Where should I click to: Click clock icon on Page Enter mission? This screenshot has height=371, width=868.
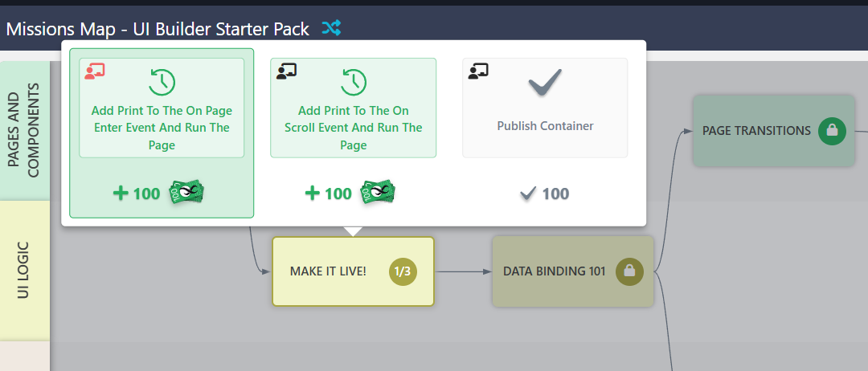click(x=162, y=82)
